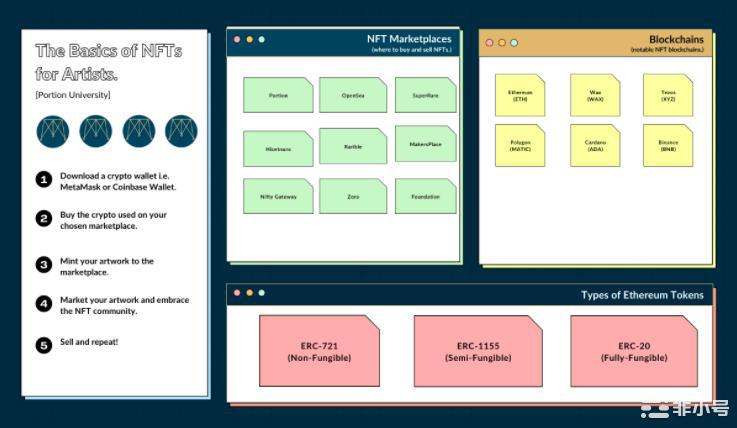Click the number 1 step circle
This screenshot has height=428, width=737.
click(x=43, y=179)
